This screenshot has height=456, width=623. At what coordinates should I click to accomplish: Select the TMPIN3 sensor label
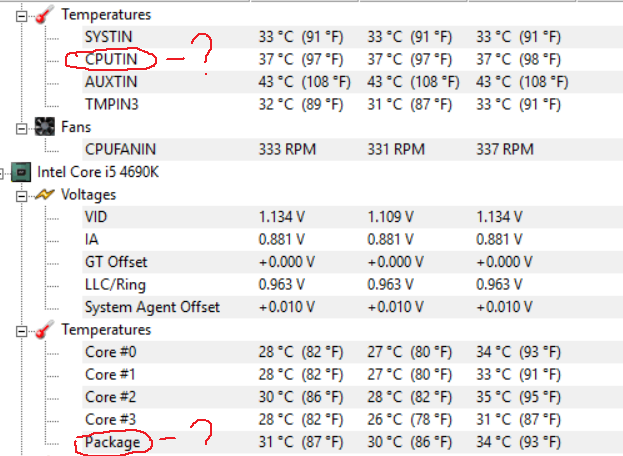[111, 104]
